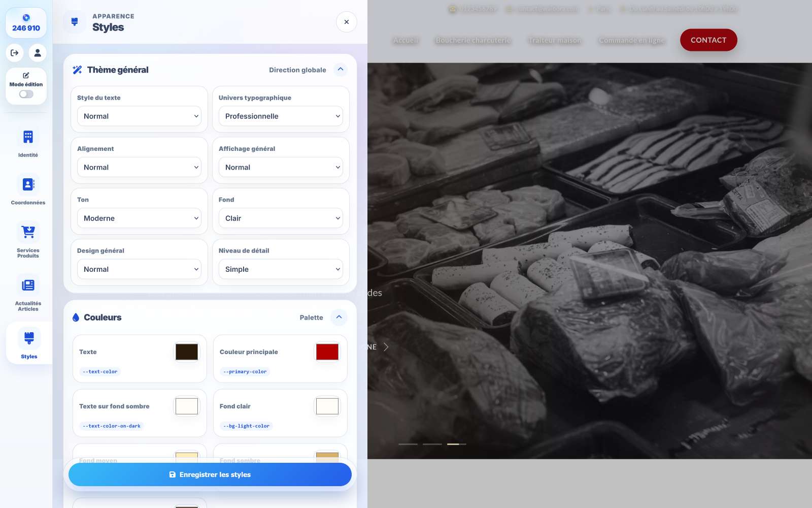Click the red CONTACT button

[708, 40]
